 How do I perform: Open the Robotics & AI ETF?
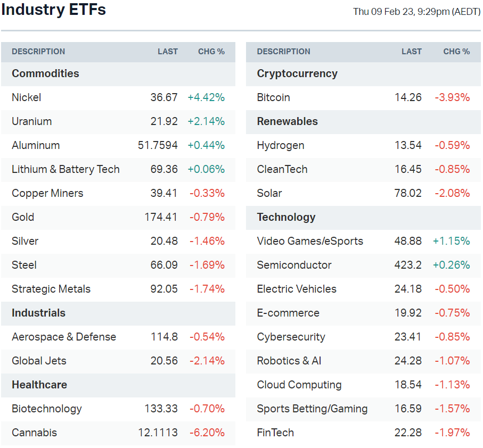289,361
